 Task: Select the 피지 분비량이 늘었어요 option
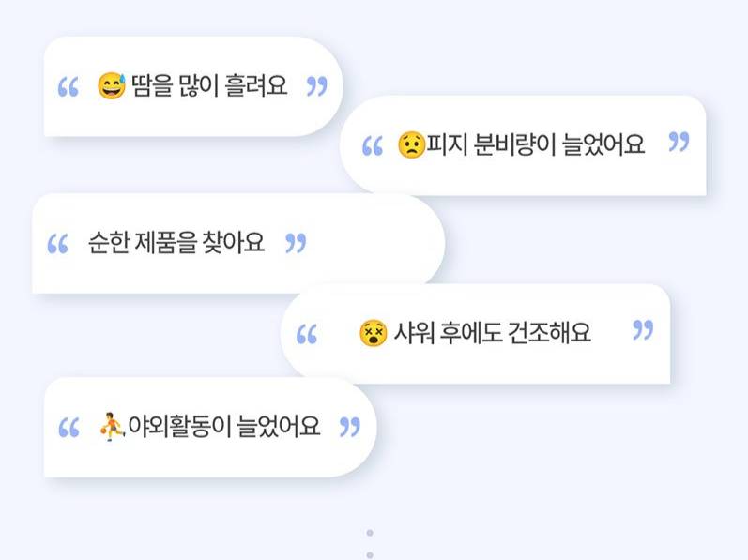(x=536, y=145)
